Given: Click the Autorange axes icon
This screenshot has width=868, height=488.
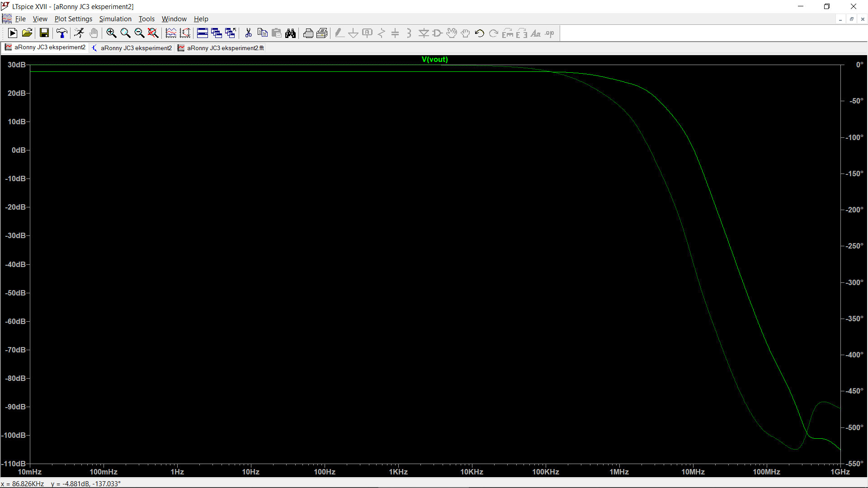Looking at the screenshot, I should click(185, 33).
